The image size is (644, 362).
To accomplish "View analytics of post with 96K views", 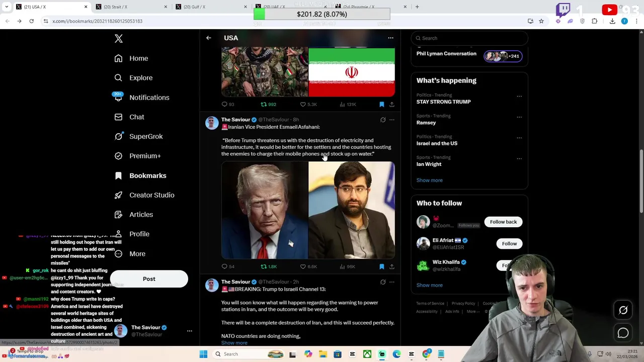I will click(348, 266).
